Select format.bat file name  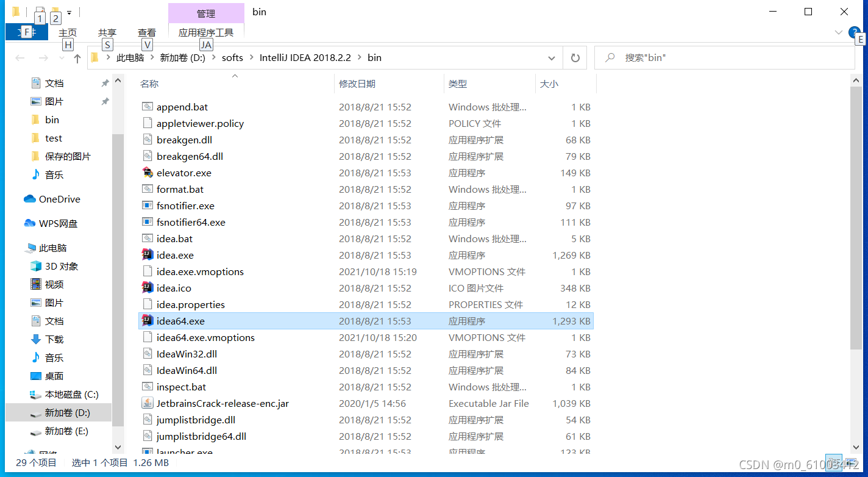pos(180,189)
